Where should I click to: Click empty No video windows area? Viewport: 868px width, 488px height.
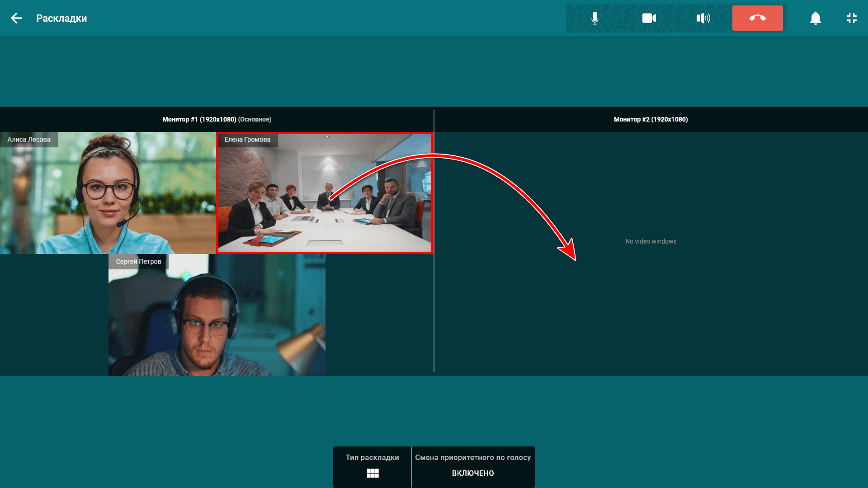coord(651,241)
